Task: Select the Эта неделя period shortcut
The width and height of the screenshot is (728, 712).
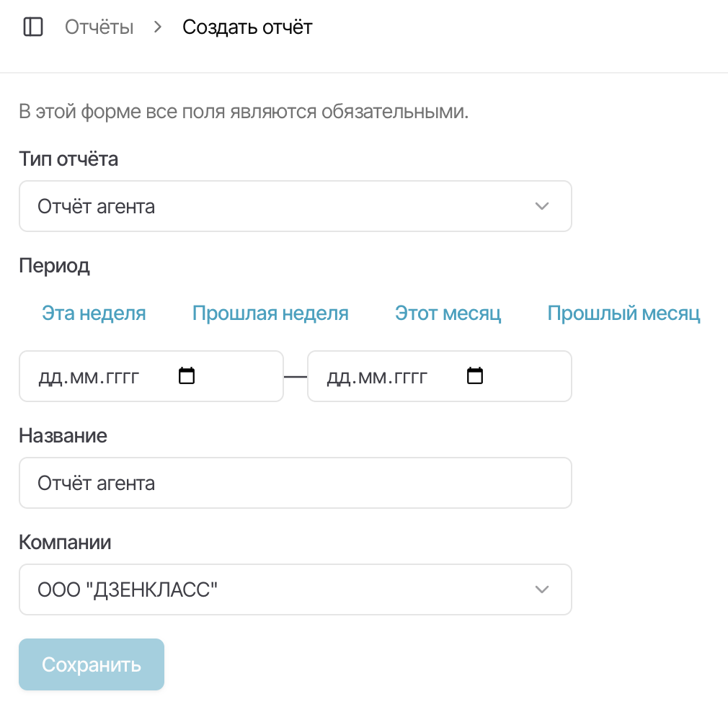Action: pyautogui.click(x=94, y=313)
